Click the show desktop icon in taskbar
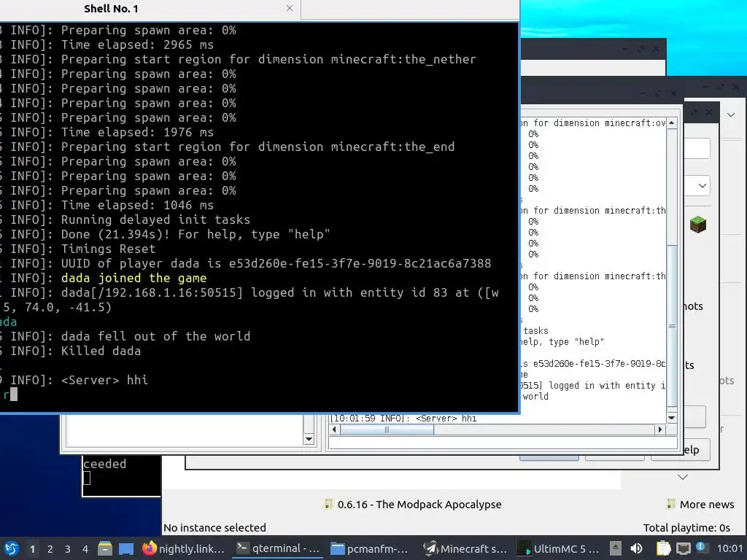Screen dimensions: 747x560 pos(126,548)
